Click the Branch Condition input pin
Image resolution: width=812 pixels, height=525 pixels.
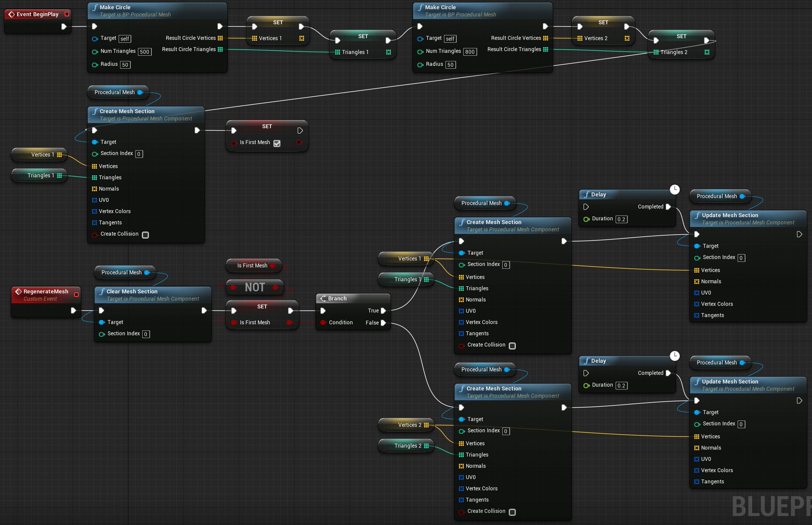coord(323,323)
